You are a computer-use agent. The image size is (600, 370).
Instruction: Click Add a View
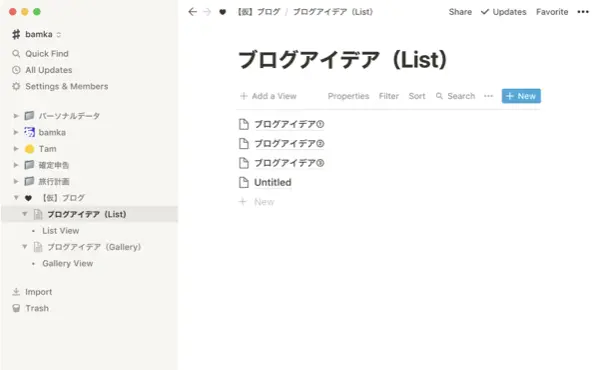tap(268, 96)
